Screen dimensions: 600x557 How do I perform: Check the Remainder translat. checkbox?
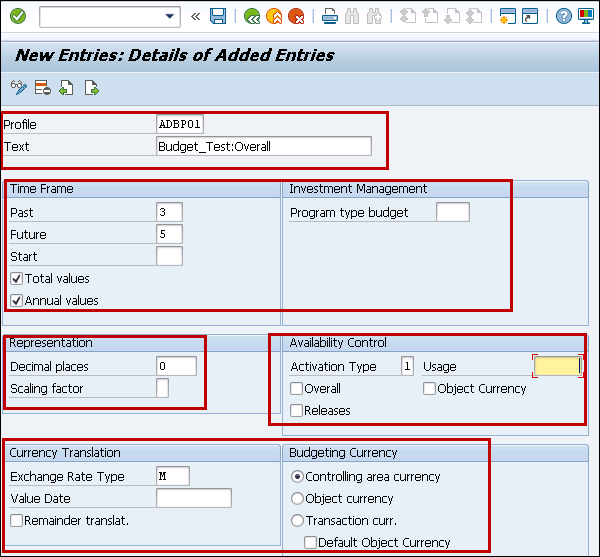(x=16, y=520)
